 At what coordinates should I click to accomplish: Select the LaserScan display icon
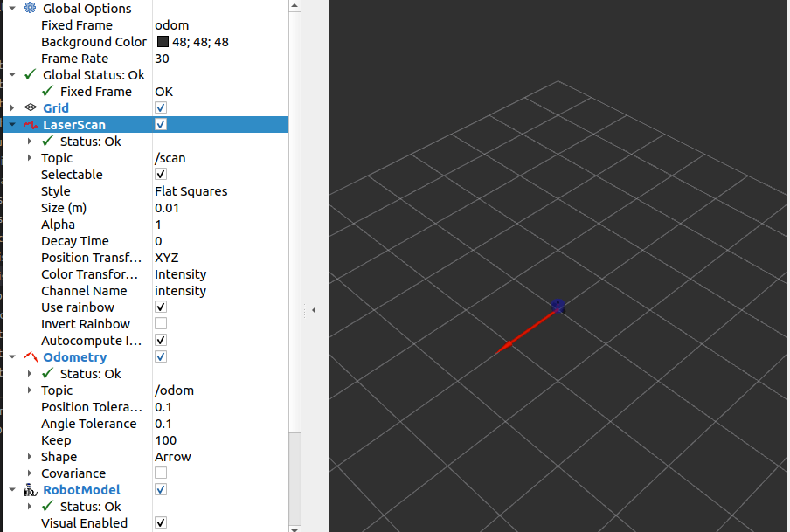[x=31, y=125]
